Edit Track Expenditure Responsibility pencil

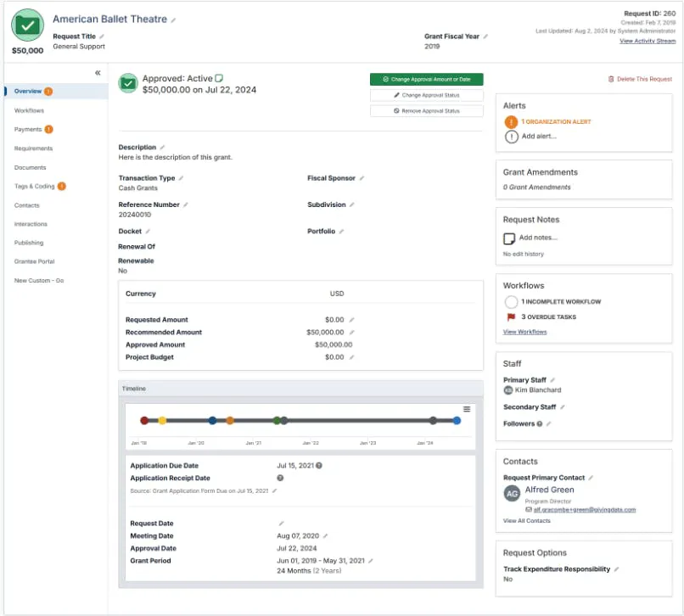(x=616, y=569)
